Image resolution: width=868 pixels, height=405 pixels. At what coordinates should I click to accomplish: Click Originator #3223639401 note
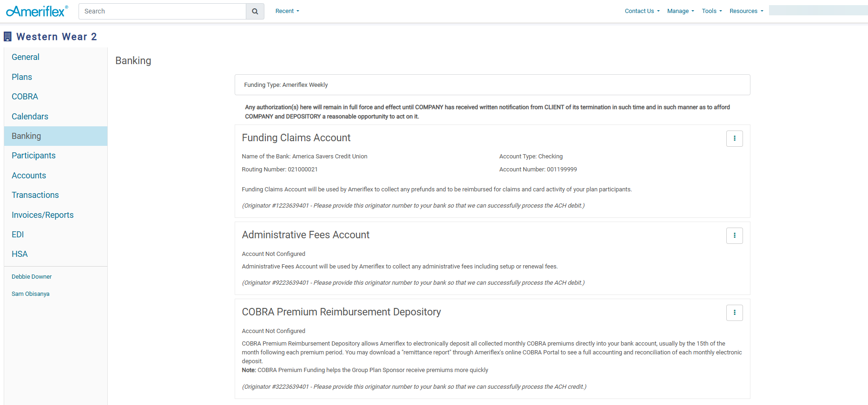(x=414, y=387)
